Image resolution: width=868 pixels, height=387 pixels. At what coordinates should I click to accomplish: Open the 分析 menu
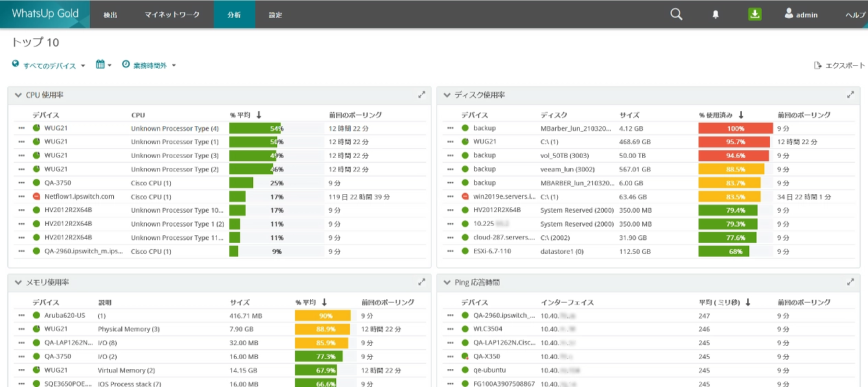(234, 14)
